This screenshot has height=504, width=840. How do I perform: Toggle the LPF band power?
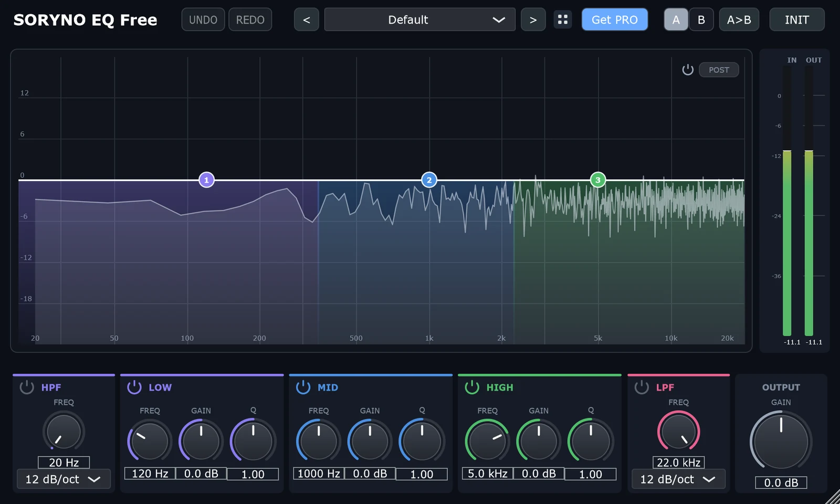coord(642,387)
